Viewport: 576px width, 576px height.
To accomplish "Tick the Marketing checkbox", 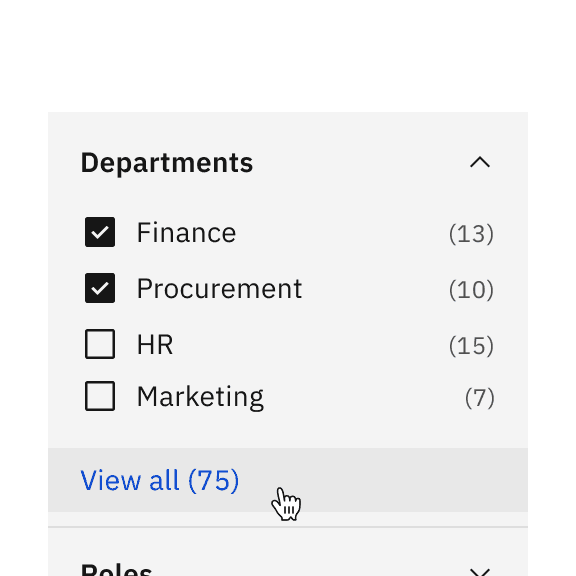I will pyautogui.click(x=100, y=396).
